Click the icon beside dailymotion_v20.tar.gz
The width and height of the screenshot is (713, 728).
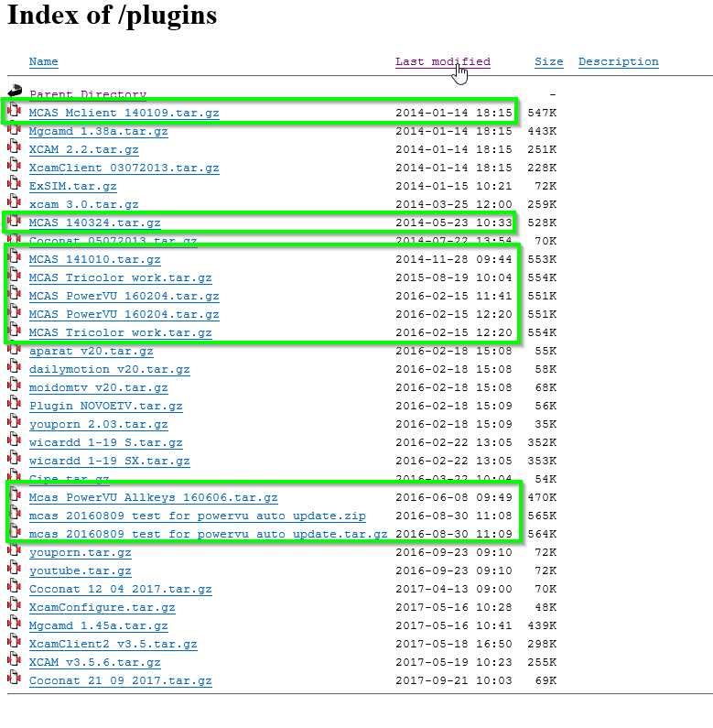pos(15,367)
